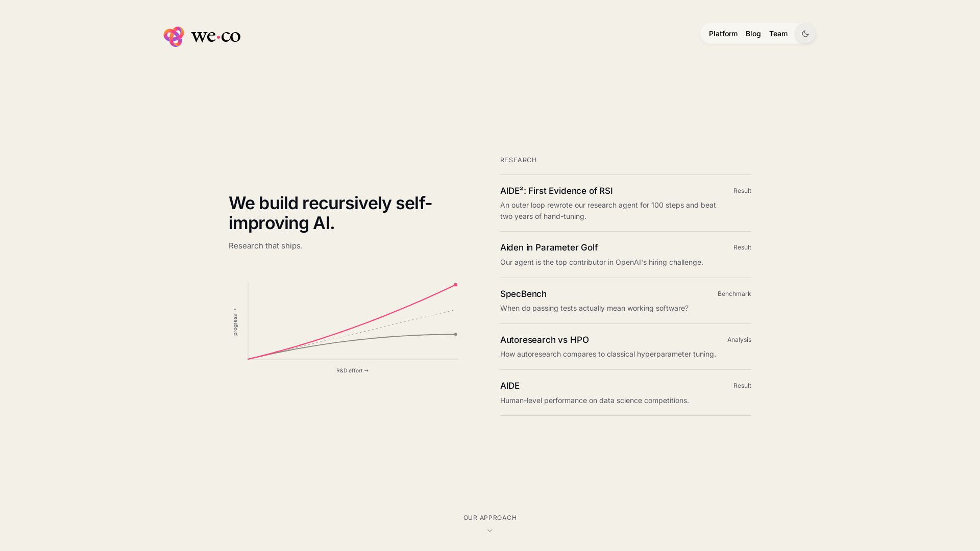Toggle dark mode with moon icon
The image size is (980, 551).
click(805, 34)
